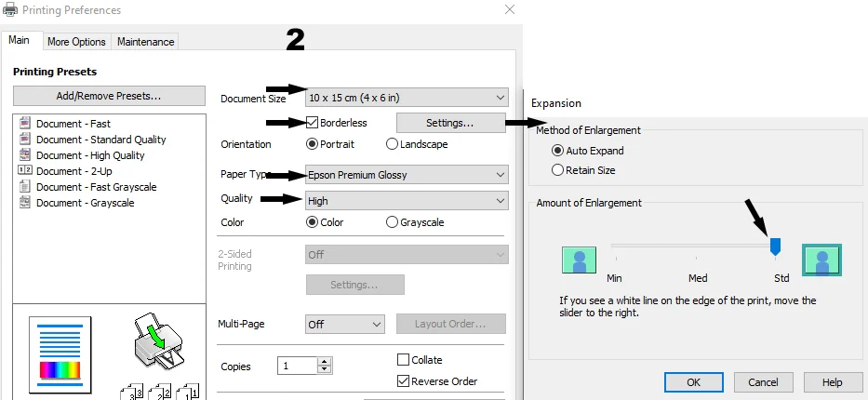
Task: Select Document - Fast Grayscale preset text
Action: click(x=97, y=187)
